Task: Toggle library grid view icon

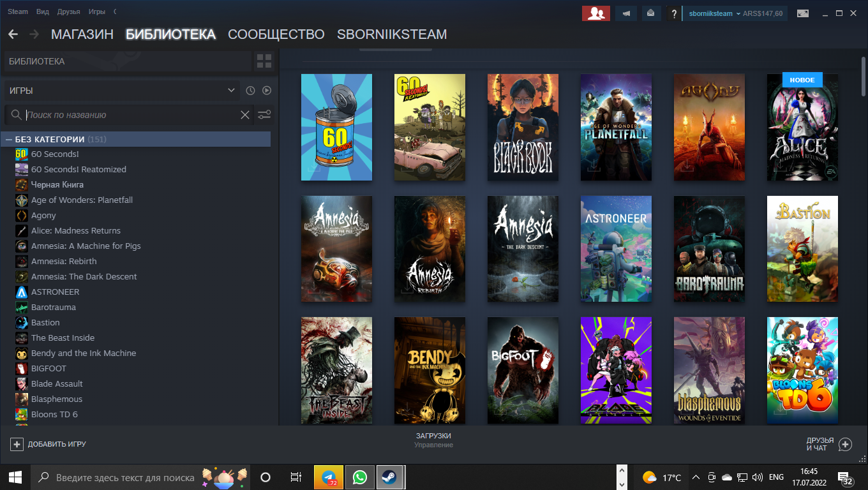Action: coord(264,61)
